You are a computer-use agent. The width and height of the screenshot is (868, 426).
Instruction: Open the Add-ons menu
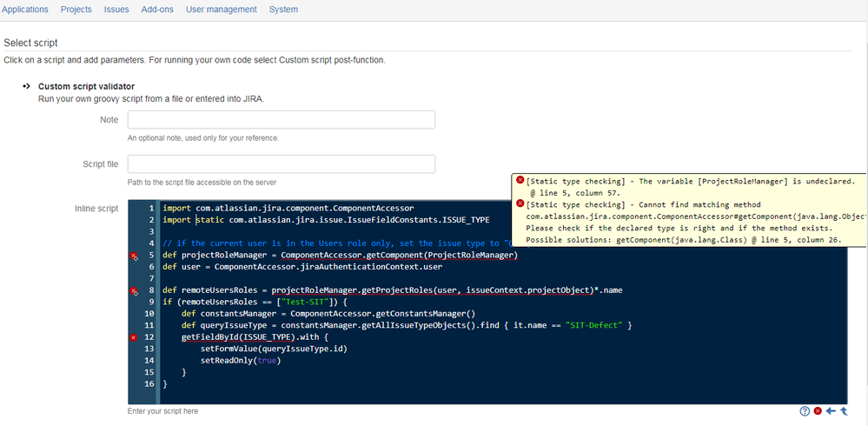pos(157,10)
